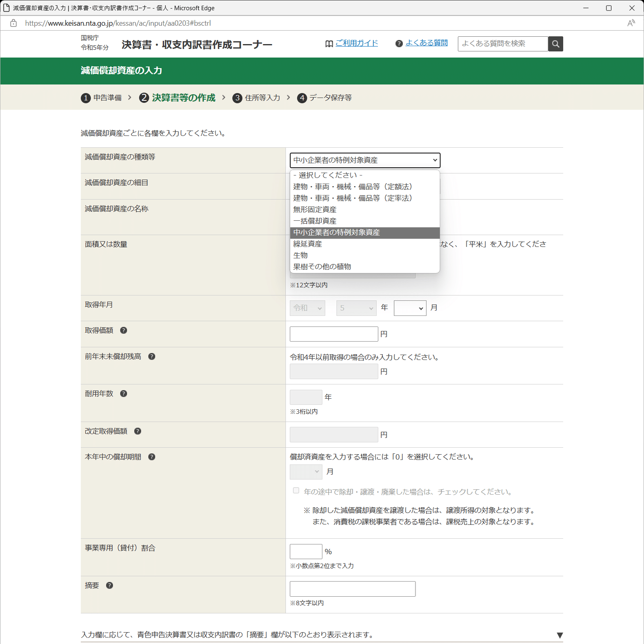
Task: Click help icon next to 耐用年数
Action: point(124,394)
